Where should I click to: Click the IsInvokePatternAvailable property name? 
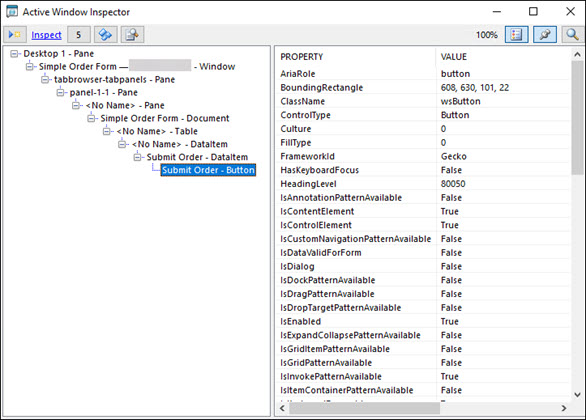pyautogui.click(x=331, y=377)
